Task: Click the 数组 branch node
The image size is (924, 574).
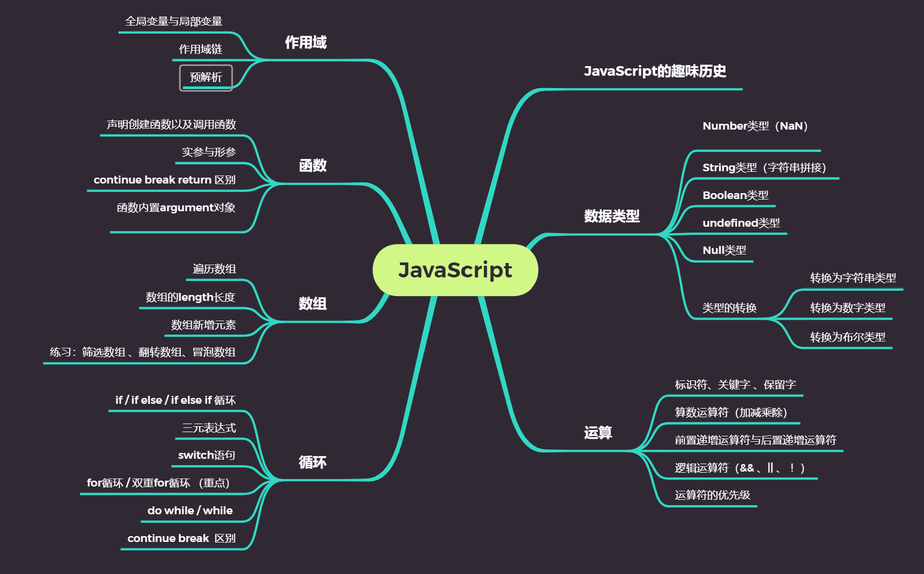Action: click(x=312, y=303)
